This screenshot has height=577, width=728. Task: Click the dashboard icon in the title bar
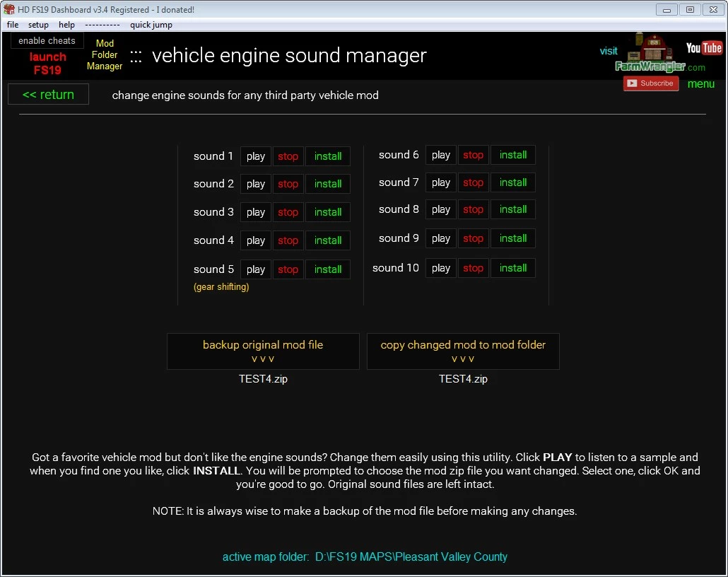tap(8, 9)
